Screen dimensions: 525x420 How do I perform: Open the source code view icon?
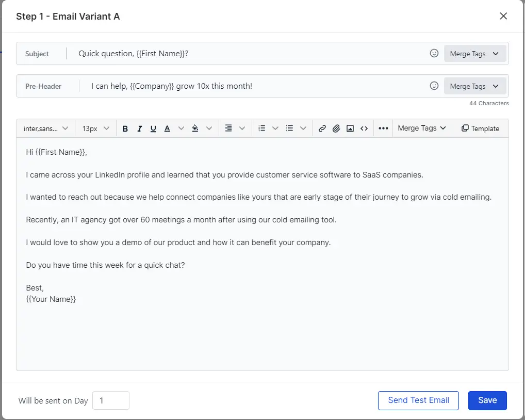(x=364, y=129)
